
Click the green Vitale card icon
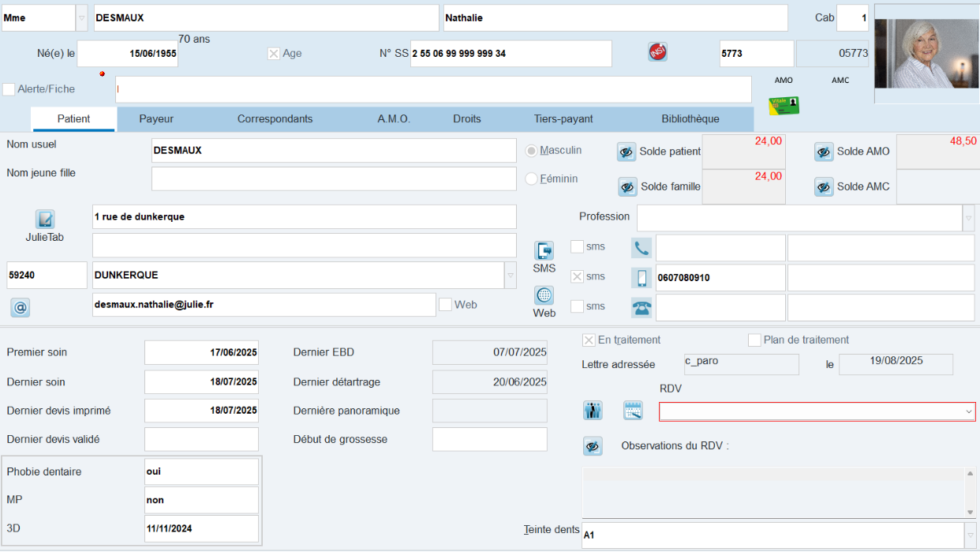[784, 106]
